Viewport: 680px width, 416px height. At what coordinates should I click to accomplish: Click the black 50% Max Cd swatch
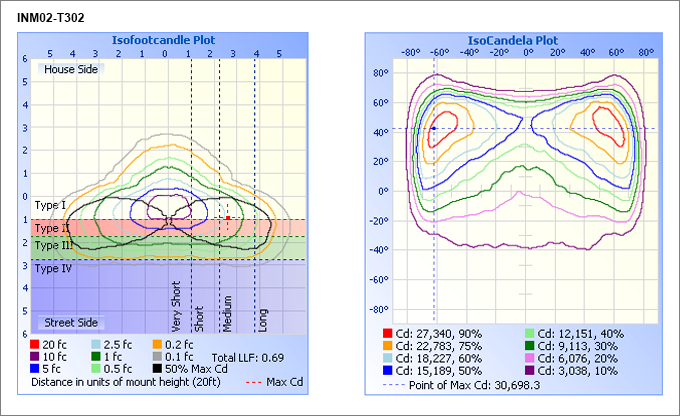click(157, 368)
